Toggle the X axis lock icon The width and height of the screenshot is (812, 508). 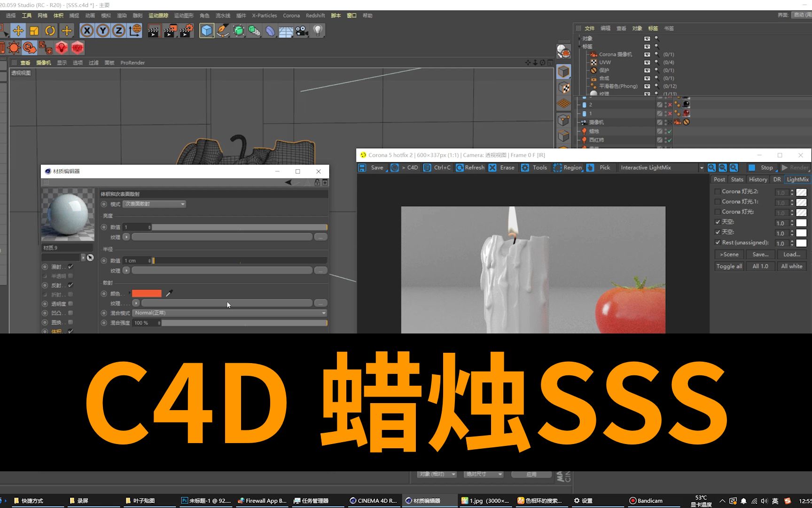87,31
